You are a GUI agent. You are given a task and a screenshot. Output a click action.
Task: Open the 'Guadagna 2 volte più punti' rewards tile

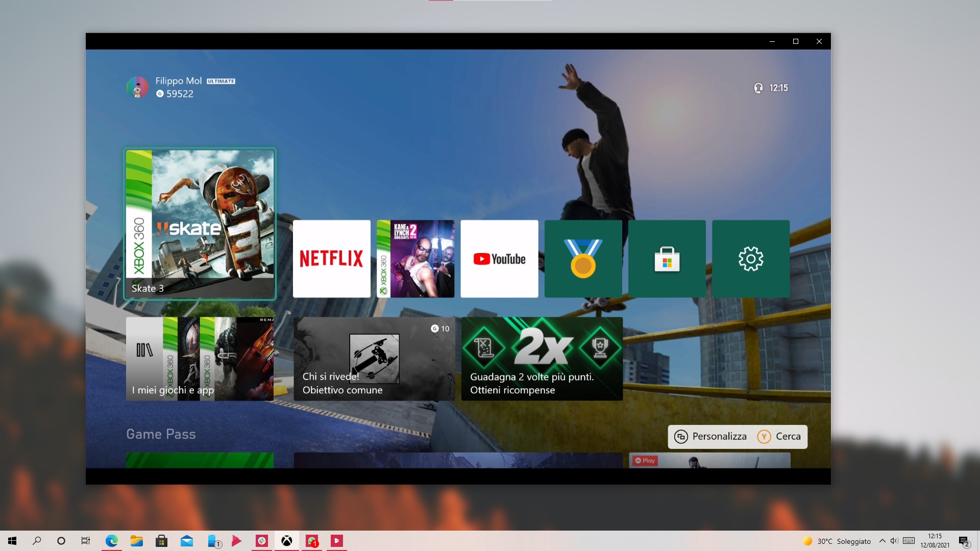[x=542, y=359]
